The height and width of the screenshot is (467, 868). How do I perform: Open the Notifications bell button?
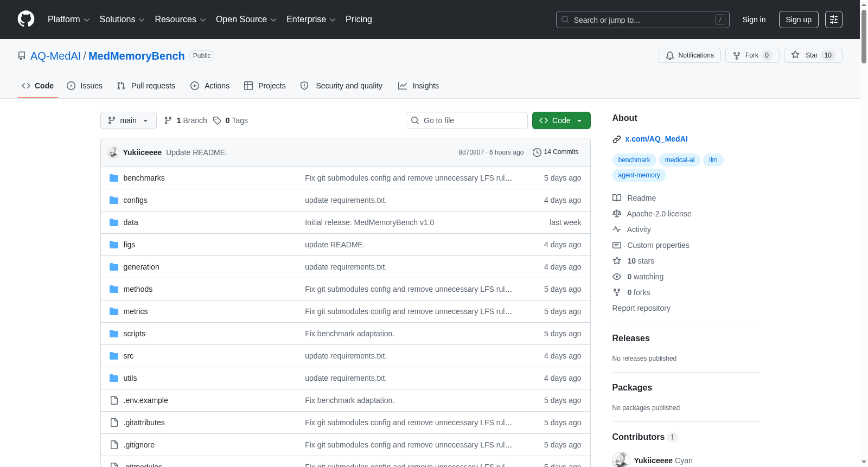click(x=690, y=55)
